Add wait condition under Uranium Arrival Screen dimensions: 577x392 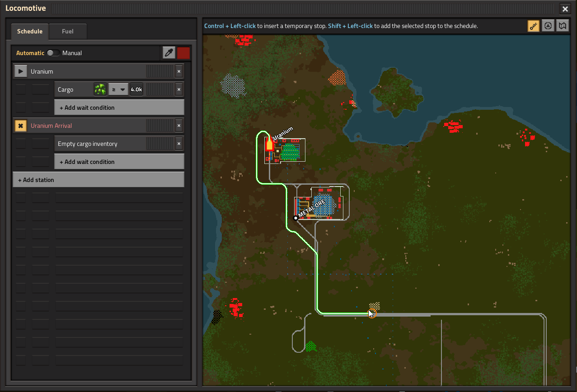[x=119, y=162]
